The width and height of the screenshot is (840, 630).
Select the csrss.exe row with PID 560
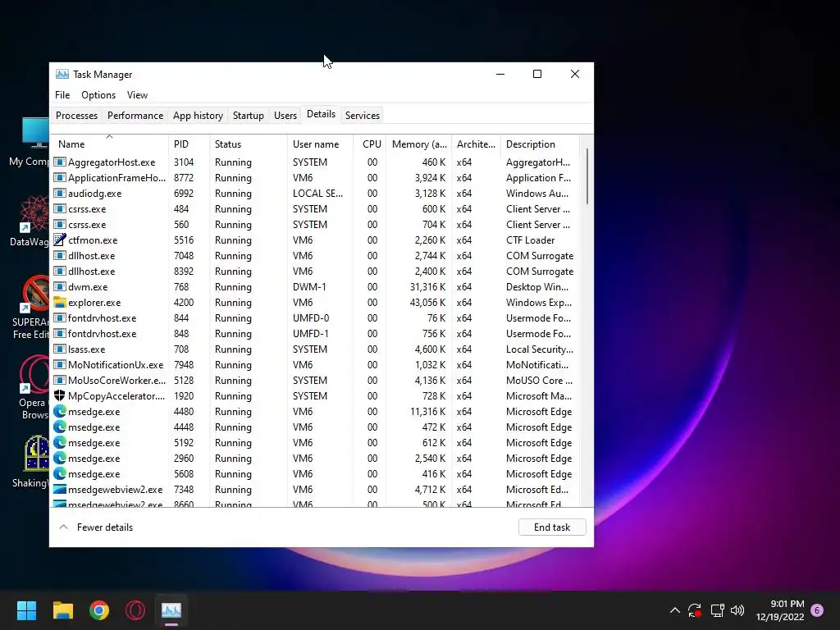[316, 225]
